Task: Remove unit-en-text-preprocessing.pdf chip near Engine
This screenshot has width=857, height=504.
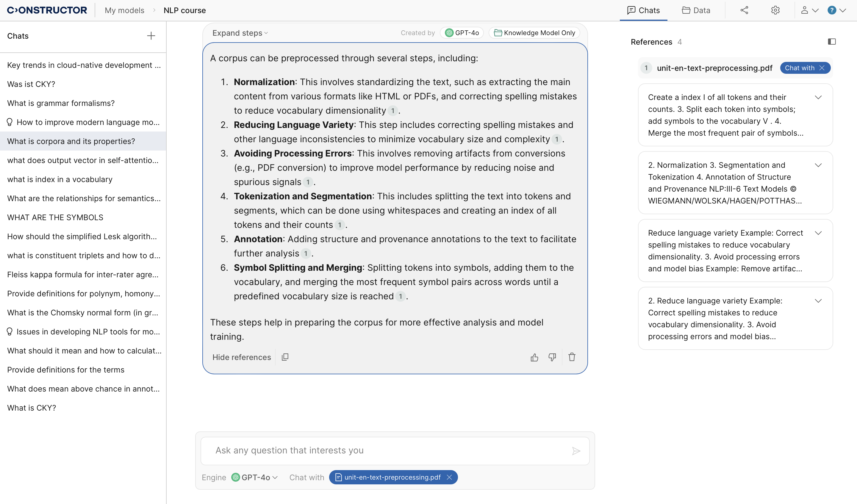Action: point(449,477)
